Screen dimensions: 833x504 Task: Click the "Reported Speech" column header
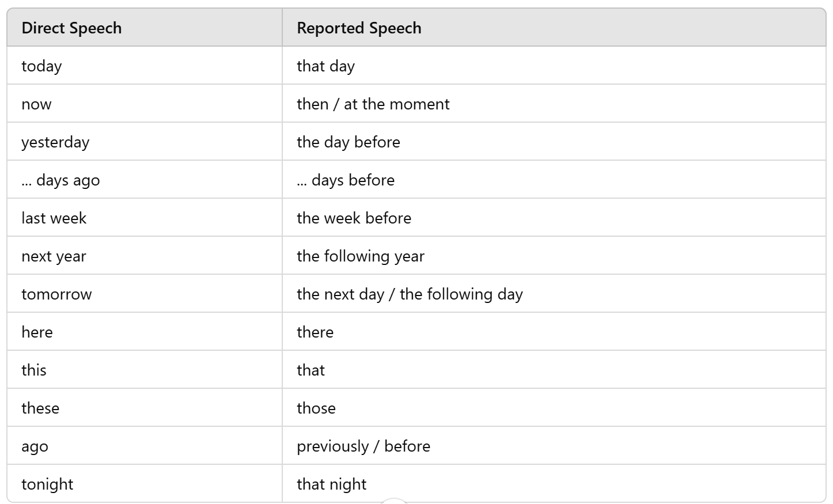click(x=359, y=28)
